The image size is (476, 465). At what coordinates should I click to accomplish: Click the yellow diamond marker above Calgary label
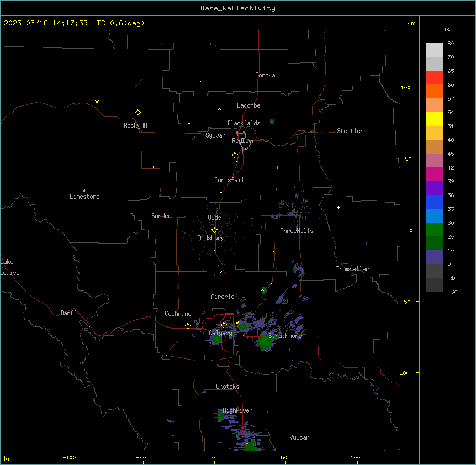coord(224,325)
